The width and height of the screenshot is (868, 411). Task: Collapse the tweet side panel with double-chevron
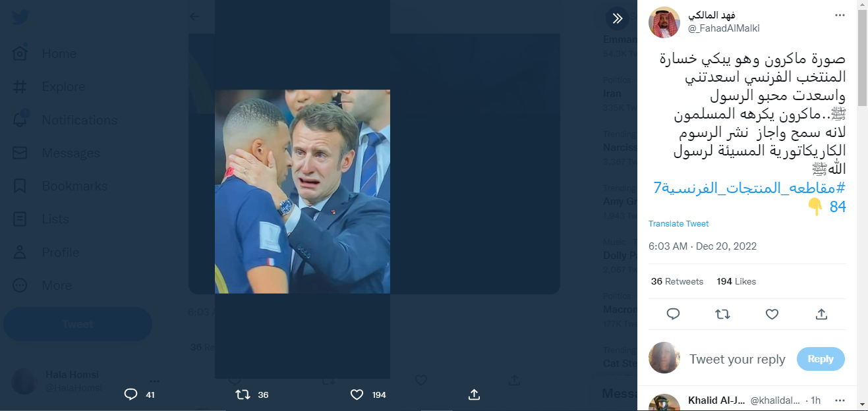pos(617,18)
